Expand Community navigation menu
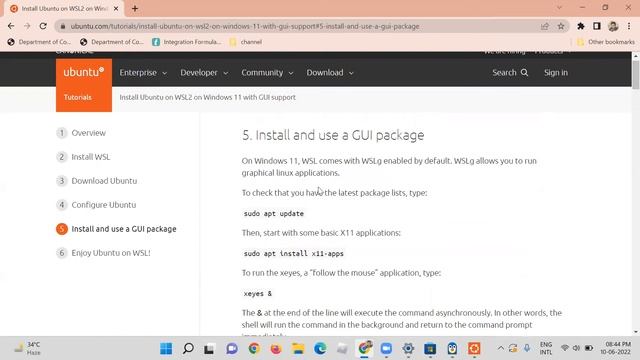 (267, 73)
